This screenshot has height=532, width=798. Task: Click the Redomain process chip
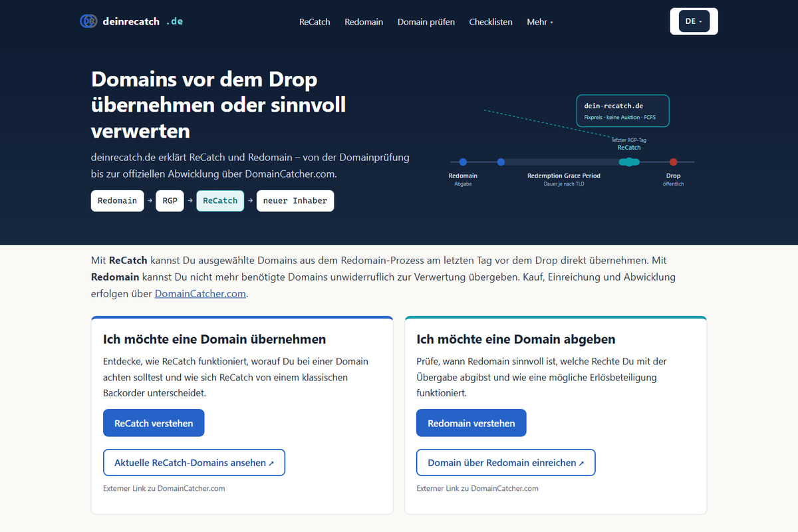coord(117,201)
